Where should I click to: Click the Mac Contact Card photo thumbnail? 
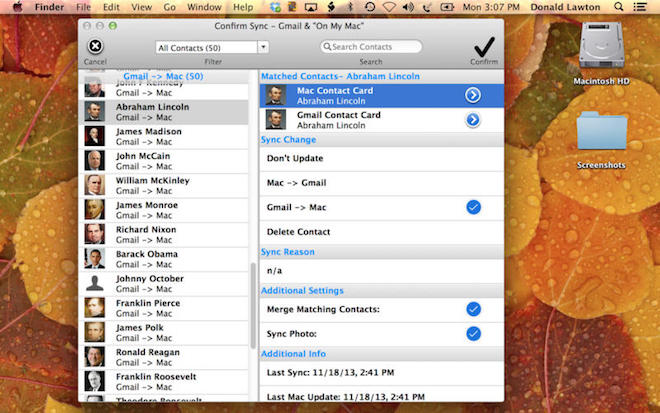[x=276, y=95]
